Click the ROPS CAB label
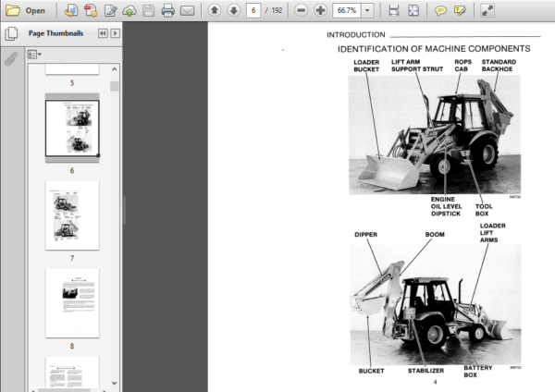The height and width of the screenshot is (392, 555). point(463,66)
